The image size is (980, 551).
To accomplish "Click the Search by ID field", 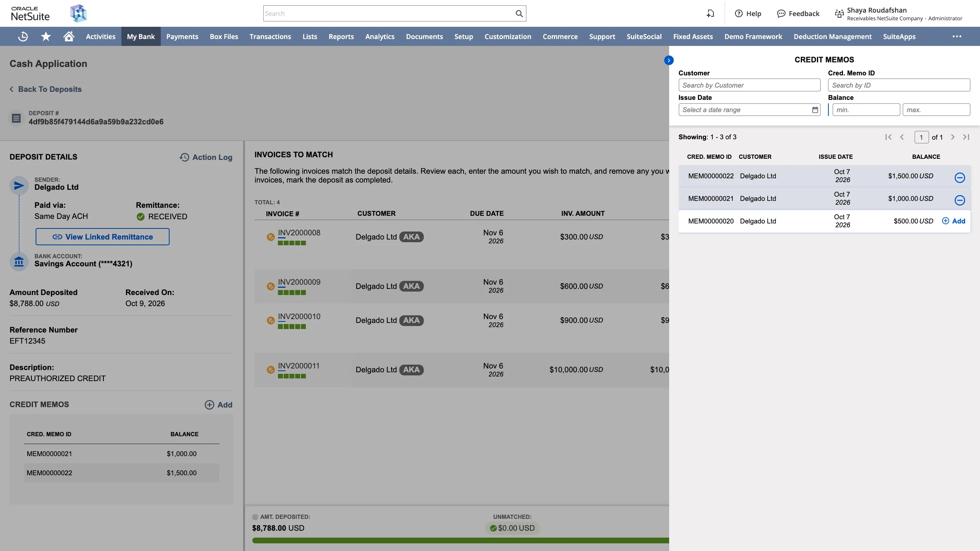I will (x=899, y=85).
